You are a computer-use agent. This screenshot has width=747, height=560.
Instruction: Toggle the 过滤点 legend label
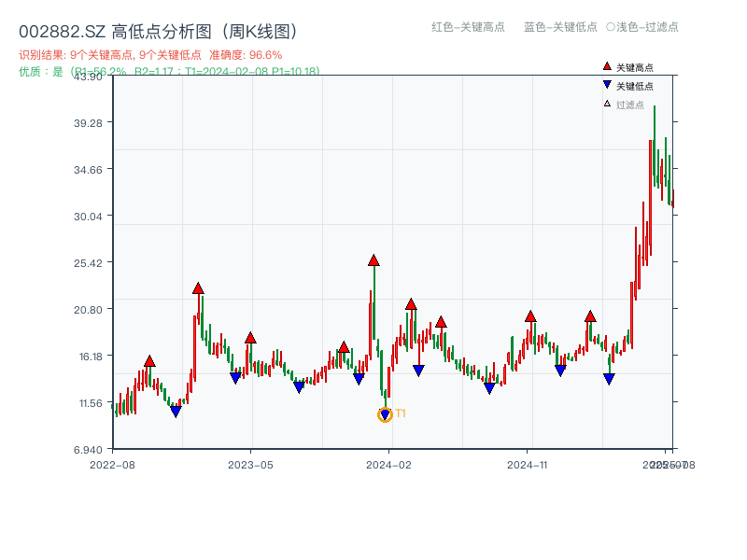[629, 105]
